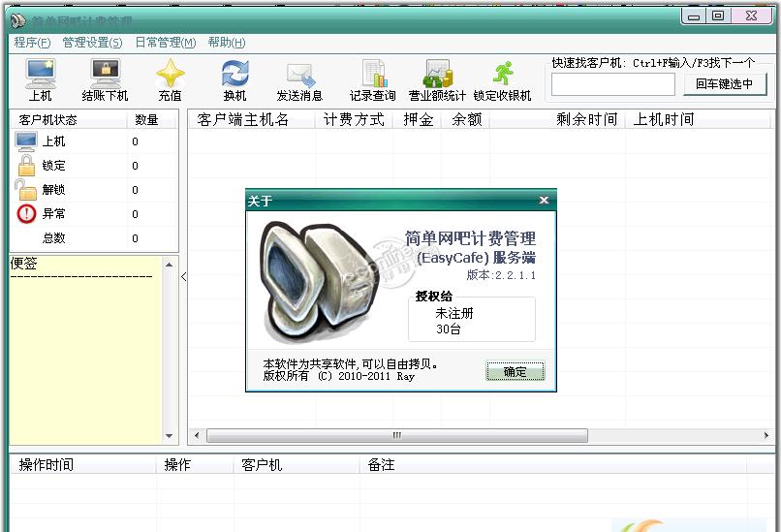The width and height of the screenshot is (781, 532).
Task: Click the horizontal scrollbar right arrow
Action: click(766, 435)
